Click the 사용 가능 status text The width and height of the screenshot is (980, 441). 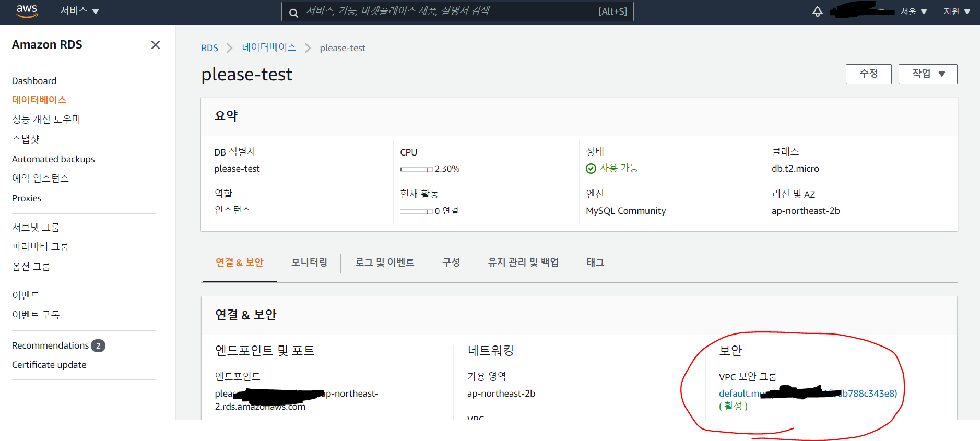619,168
